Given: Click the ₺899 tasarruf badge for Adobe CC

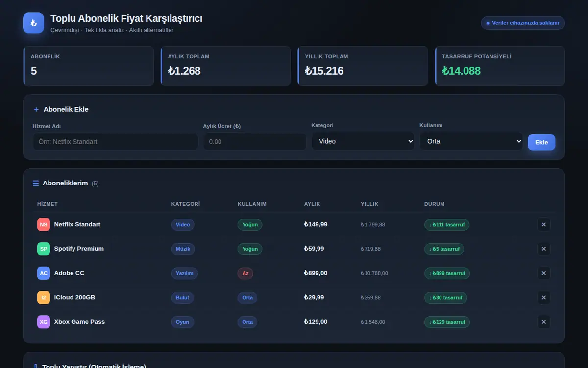Looking at the screenshot, I should (x=447, y=273).
